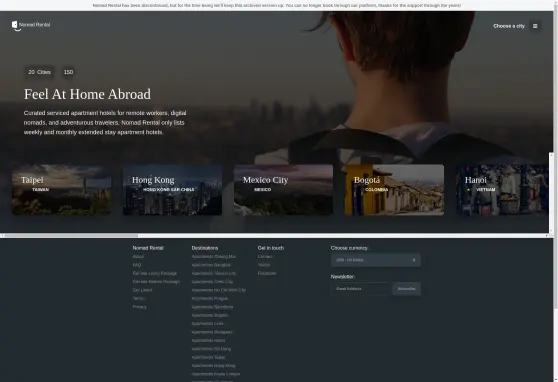Open the Contact link

[x=265, y=256]
